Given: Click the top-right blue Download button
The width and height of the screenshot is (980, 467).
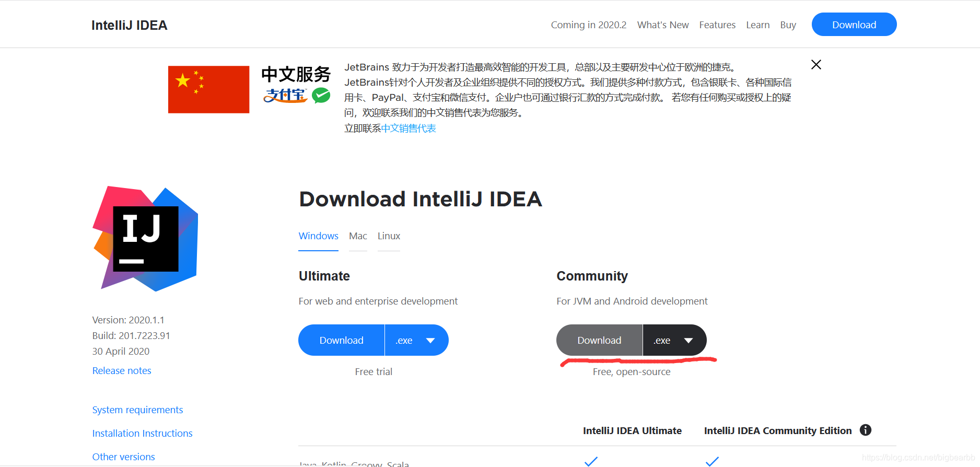Looking at the screenshot, I should pos(854,25).
